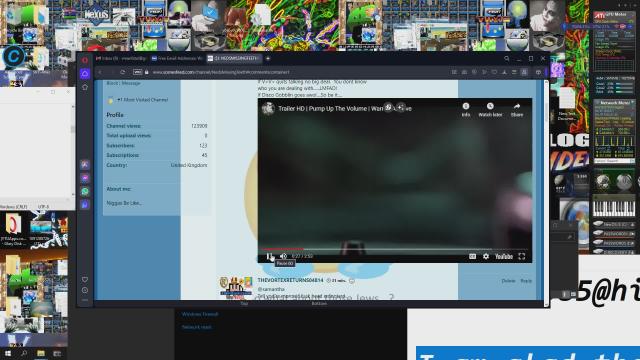640x360 pixels.
Task: Add the video to Watch later
Action: click(x=490, y=109)
